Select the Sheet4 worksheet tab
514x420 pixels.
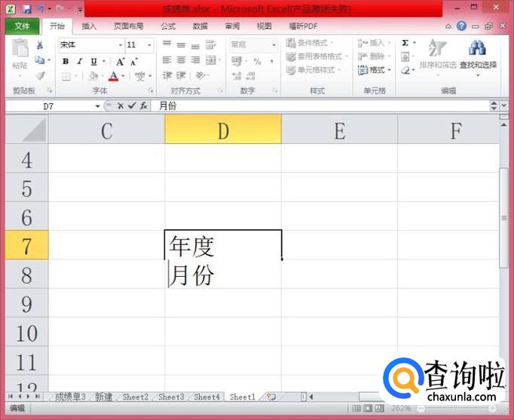pyautogui.click(x=207, y=397)
